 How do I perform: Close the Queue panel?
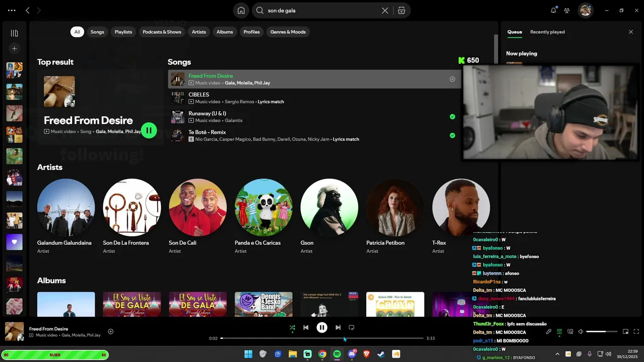tap(631, 32)
